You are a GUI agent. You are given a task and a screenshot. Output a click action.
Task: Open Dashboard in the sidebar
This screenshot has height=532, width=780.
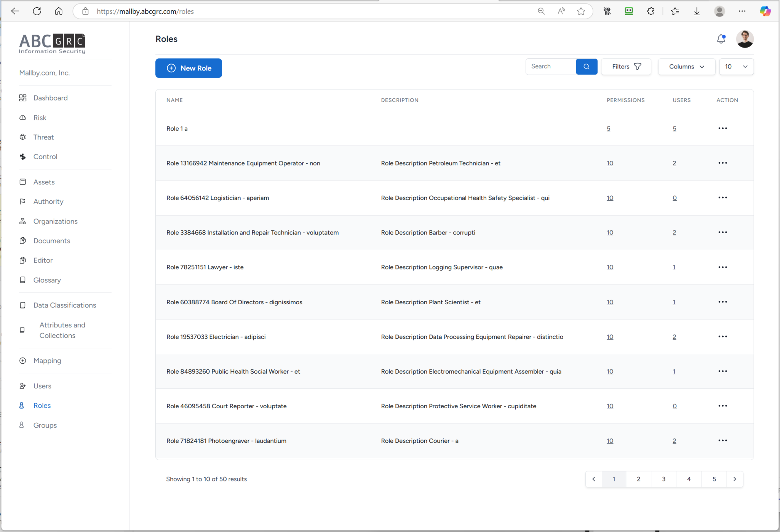[x=50, y=98]
